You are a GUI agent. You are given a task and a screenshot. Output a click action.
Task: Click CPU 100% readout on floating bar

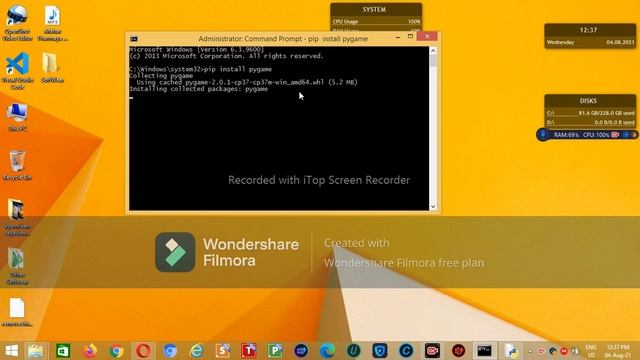(x=596, y=135)
